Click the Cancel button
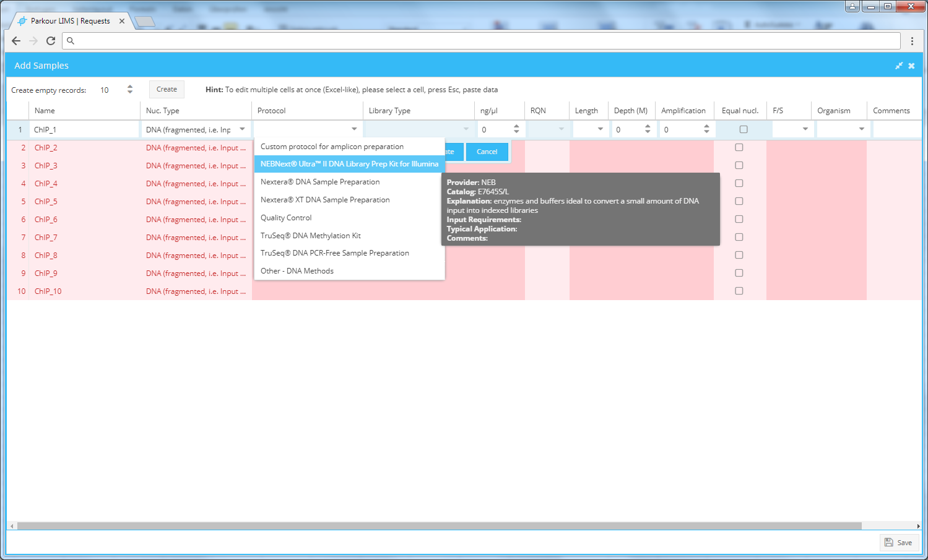Screen dimensions: 928x560 coord(487,152)
